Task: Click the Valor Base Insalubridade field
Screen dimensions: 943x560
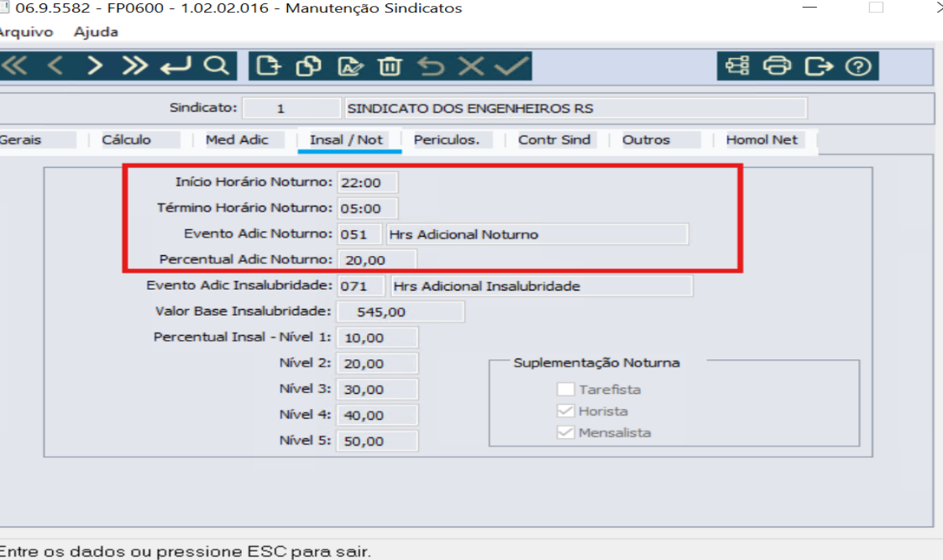Action: pos(400,311)
